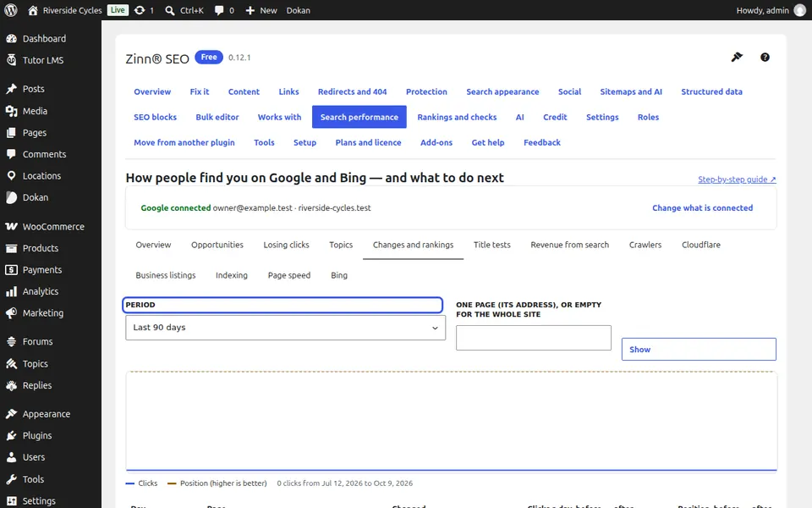This screenshot has height=508, width=812.
Task: Go to the Redirects and 404 tab
Action: (x=352, y=91)
